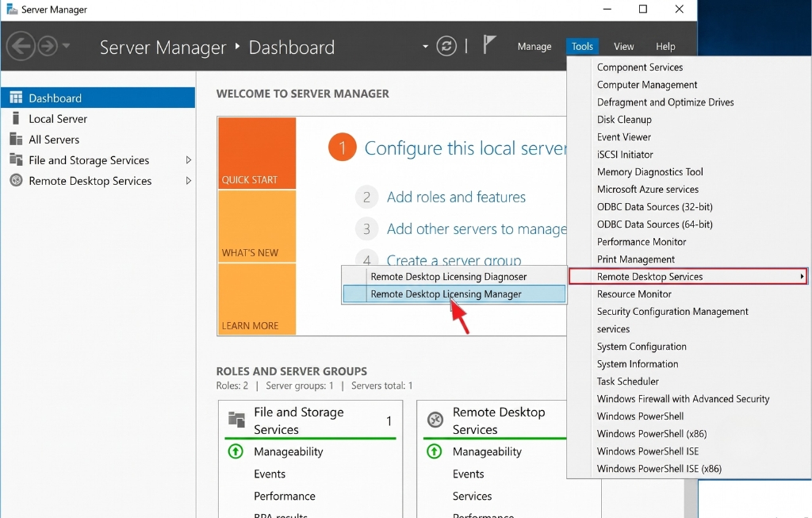
Task: Select the Dashboard icon in sidebar
Action: tap(16, 98)
